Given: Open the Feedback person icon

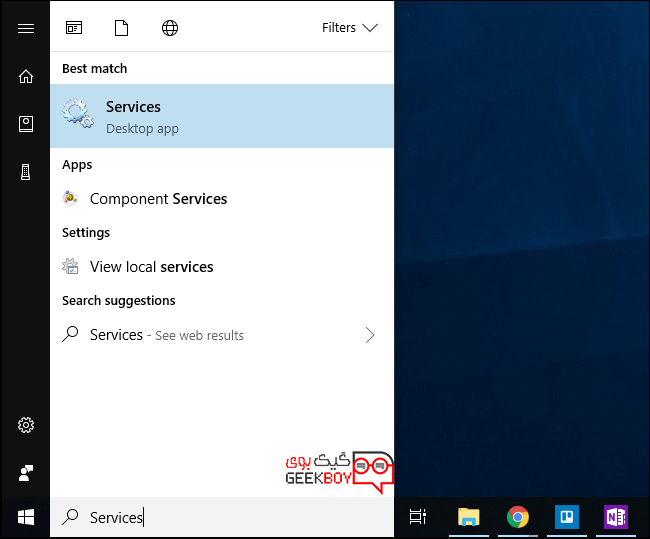Looking at the screenshot, I should pyautogui.click(x=26, y=473).
